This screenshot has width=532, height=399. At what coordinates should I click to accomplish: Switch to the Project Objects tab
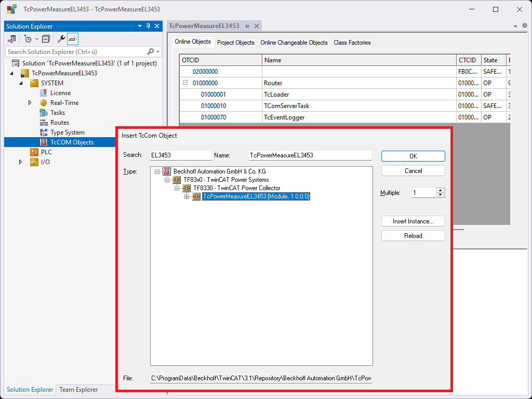235,43
